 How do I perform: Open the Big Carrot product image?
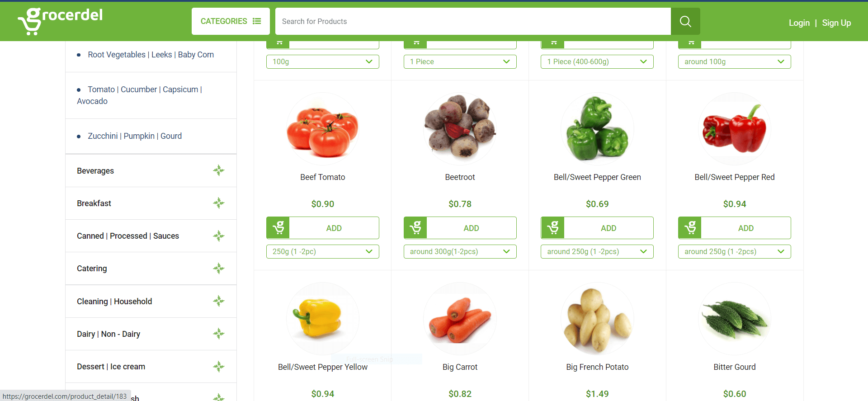(x=460, y=319)
